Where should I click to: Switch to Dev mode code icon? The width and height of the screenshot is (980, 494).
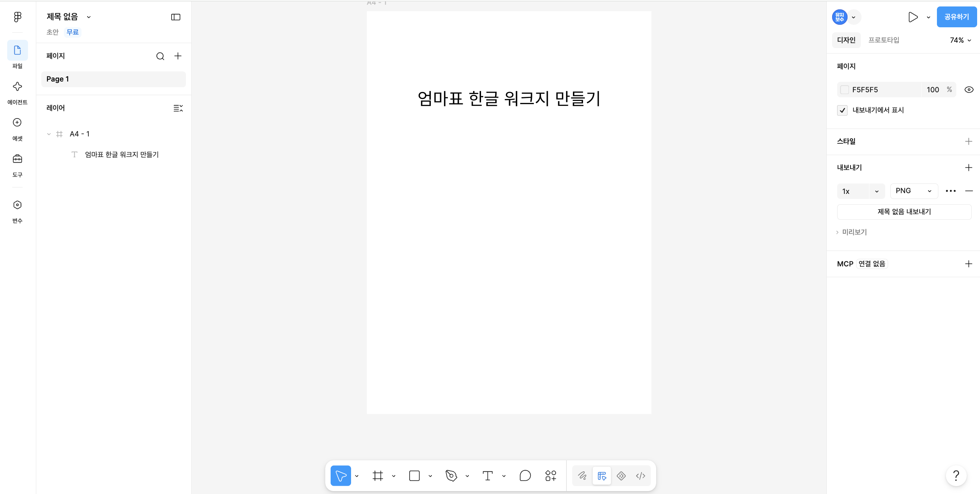point(641,476)
